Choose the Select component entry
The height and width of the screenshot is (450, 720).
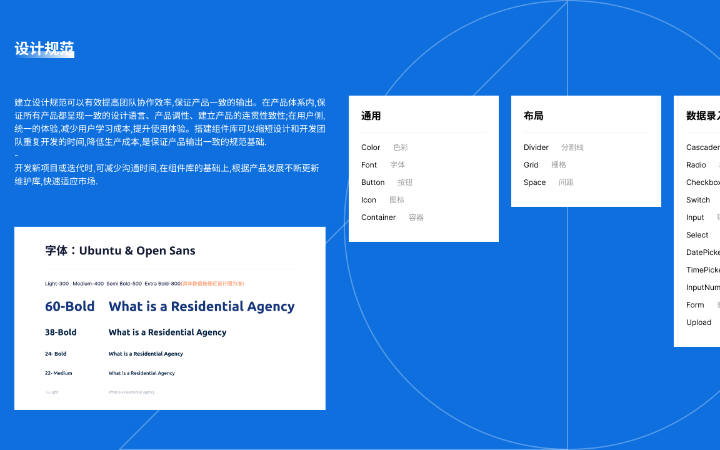697,235
